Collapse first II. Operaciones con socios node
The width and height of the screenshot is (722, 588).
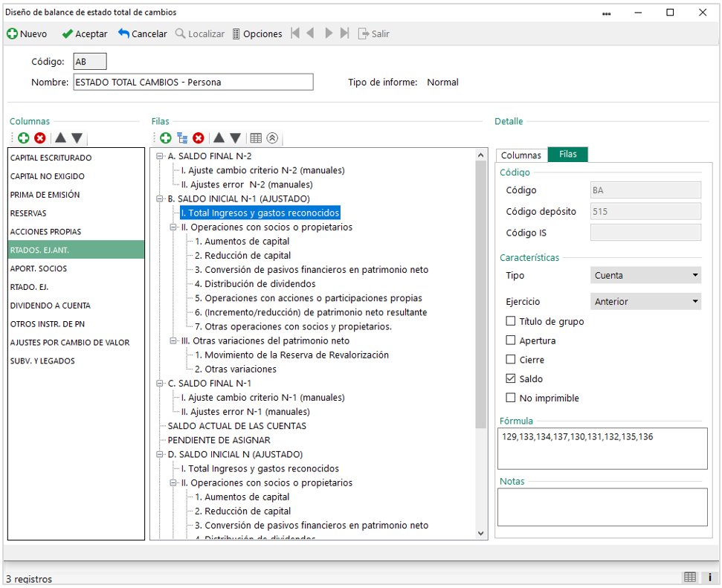pyautogui.click(x=173, y=227)
